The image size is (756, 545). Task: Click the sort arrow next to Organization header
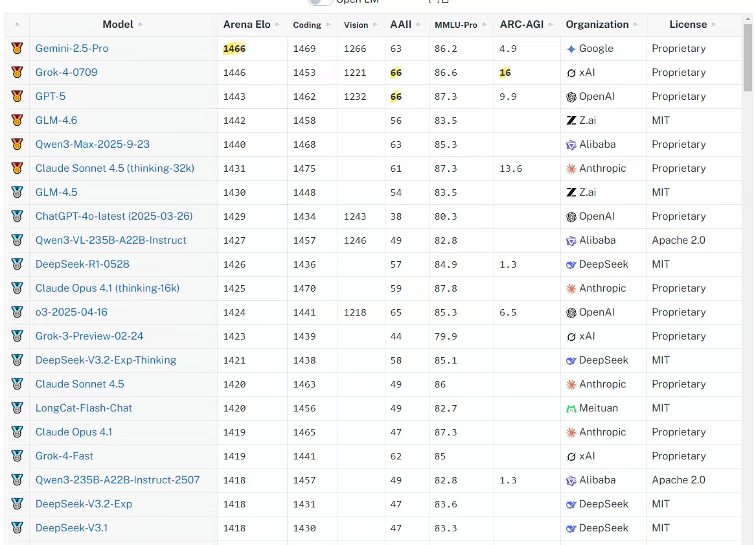point(636,25)
